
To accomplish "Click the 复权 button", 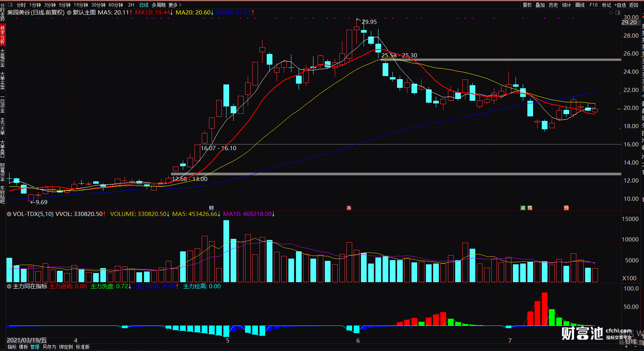I will [527, 5].
